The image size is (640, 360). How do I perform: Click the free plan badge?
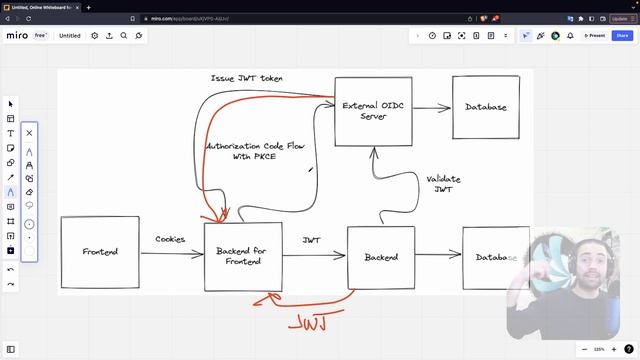pyautogui.click(x=40, y=36)
